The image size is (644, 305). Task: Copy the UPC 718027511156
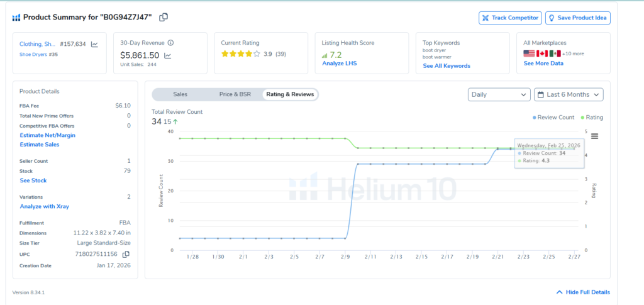coord(126,254)
